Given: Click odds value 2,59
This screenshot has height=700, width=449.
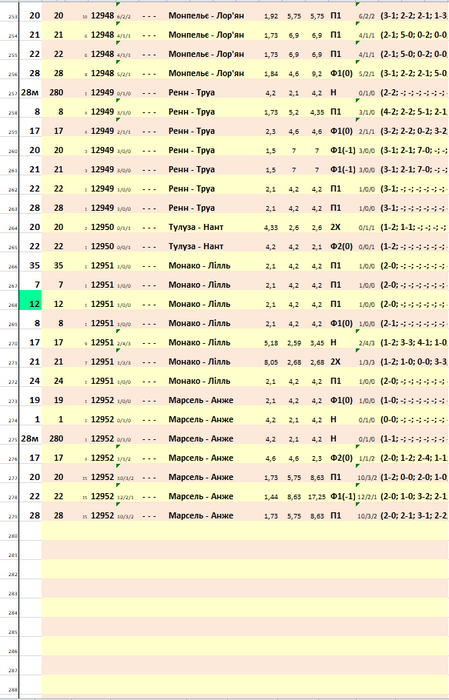Looking at the screenshot, I should pos(294,343).
